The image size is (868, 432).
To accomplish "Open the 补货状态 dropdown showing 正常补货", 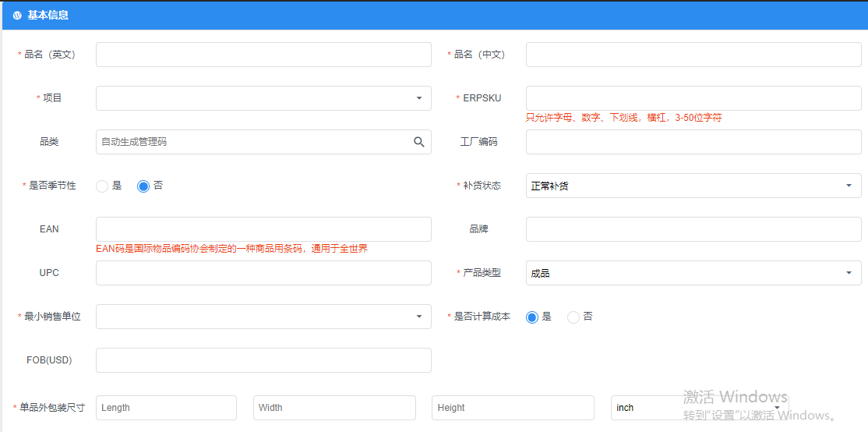I will tap(693, 186).
